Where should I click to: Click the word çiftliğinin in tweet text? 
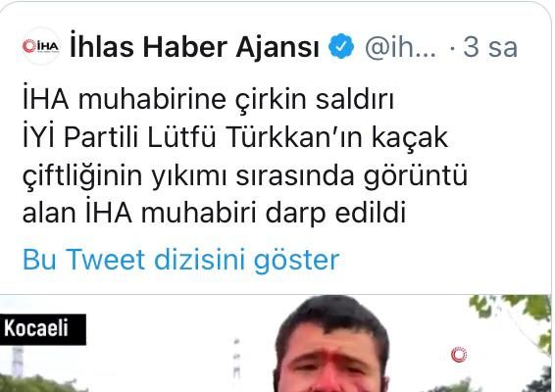point(82,176)
